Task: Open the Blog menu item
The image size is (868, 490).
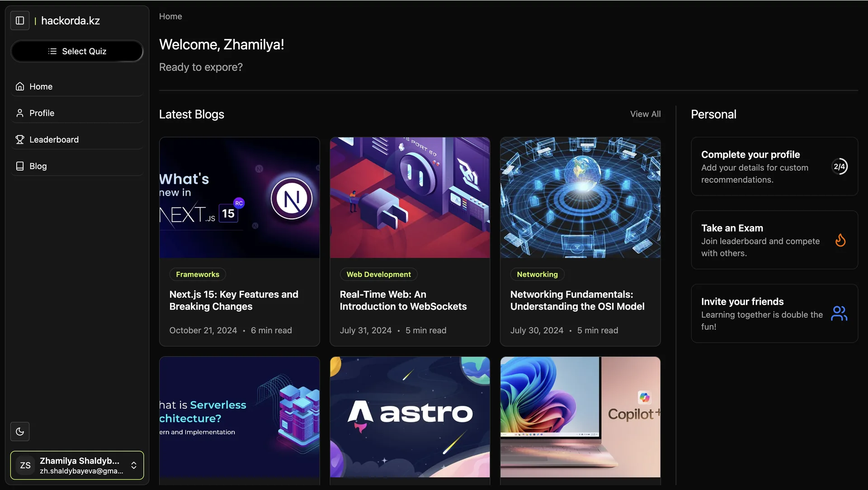Action: coord(77,166)
